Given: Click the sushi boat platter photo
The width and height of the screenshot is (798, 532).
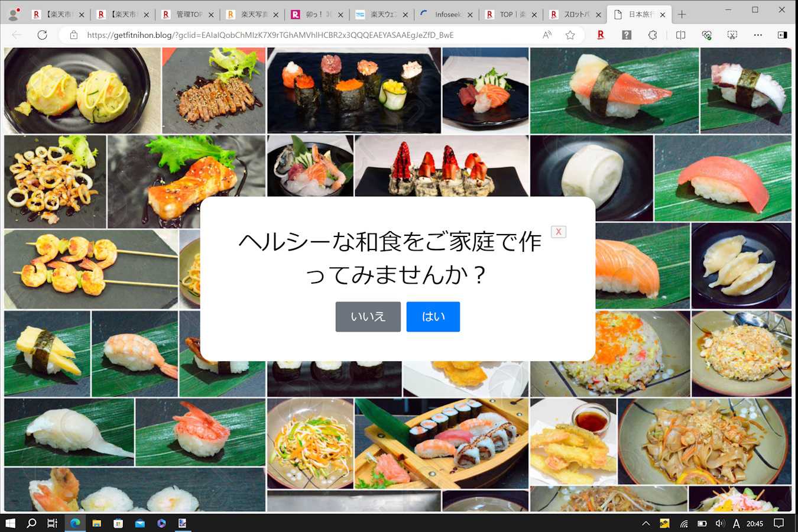Looking at the screenshot, I should tap(442, 443).
